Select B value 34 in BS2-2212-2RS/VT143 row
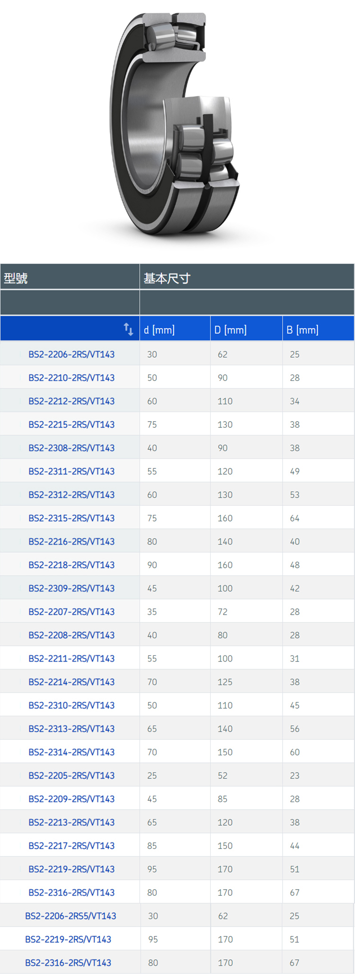The width and height of the screenshot is (355, 980). click(x=295, y=401)
